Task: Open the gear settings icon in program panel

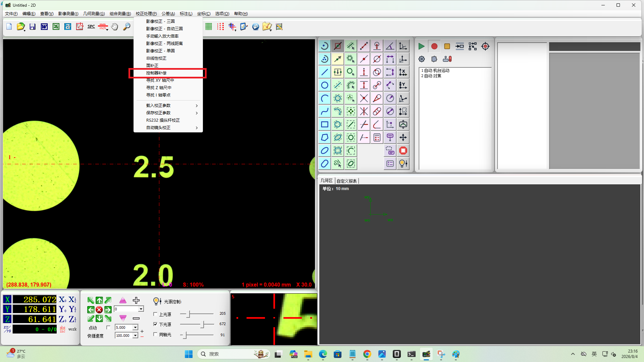Action: pos(422,59)
